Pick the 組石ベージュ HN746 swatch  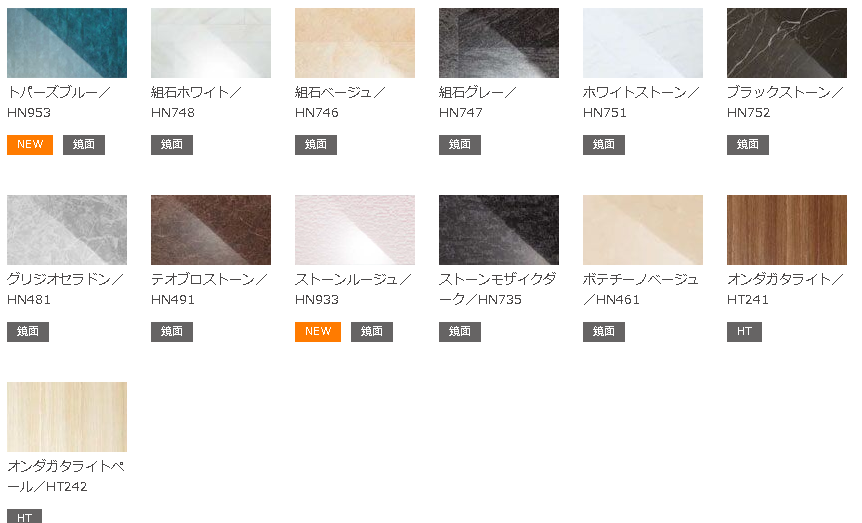coord(355,43)
